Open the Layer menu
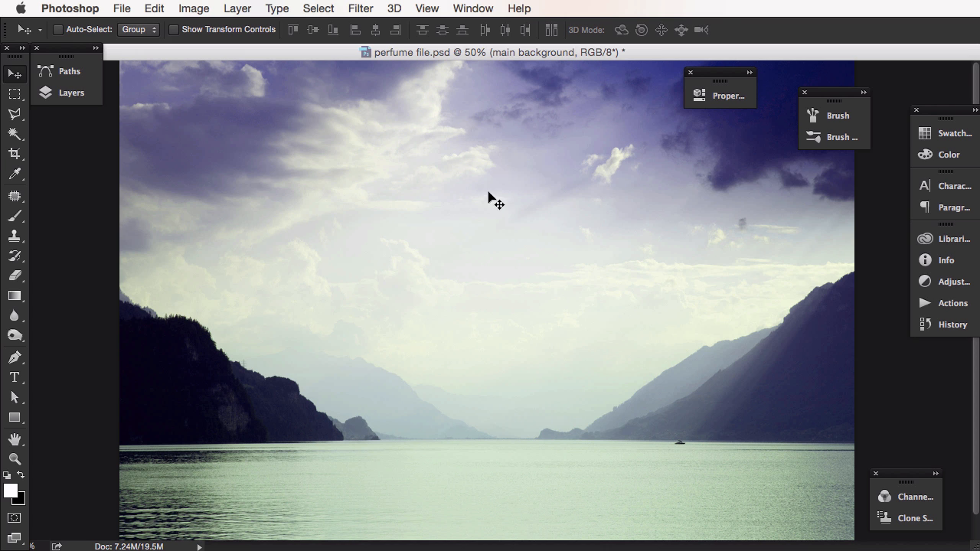Screen dimensions: 980x551 tap(237, 8)
